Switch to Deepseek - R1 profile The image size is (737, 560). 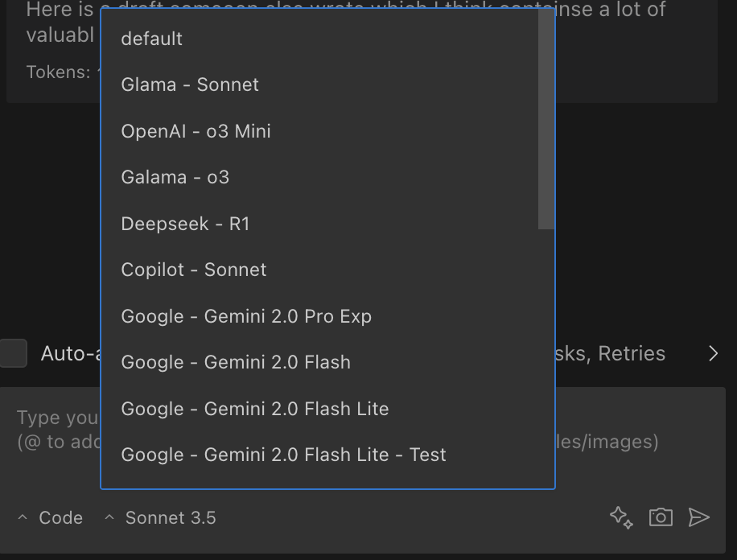[x=185, y=224]
